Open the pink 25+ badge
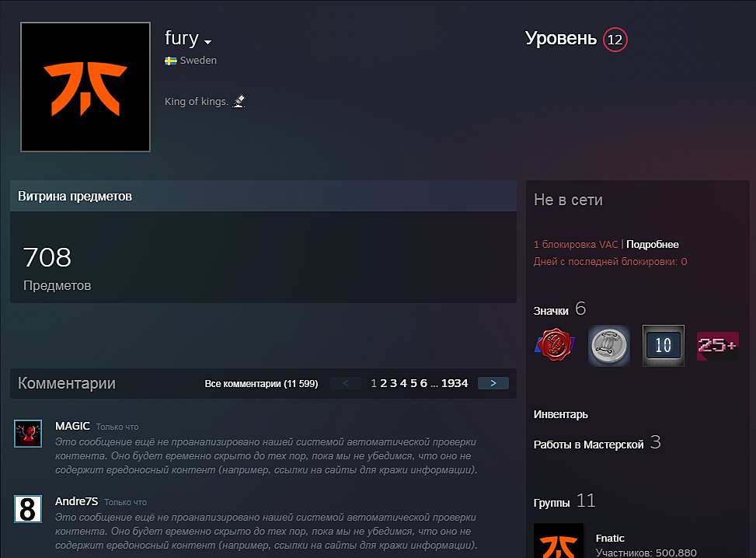 coord(717,345)
